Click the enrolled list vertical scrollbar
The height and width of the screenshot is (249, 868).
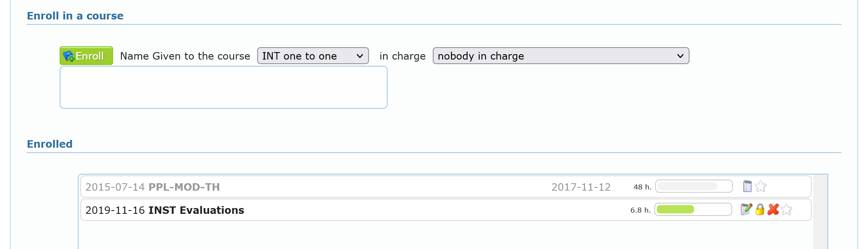coord(819,211)
